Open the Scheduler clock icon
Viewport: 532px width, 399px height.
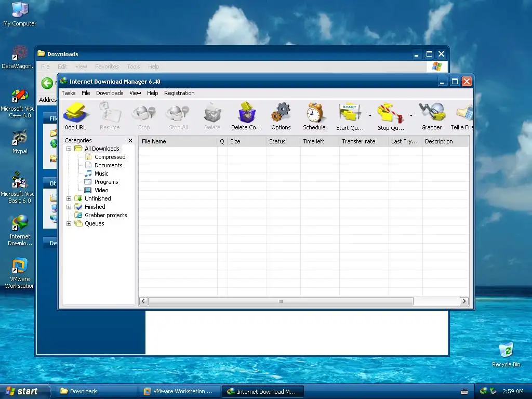[315, 116]
